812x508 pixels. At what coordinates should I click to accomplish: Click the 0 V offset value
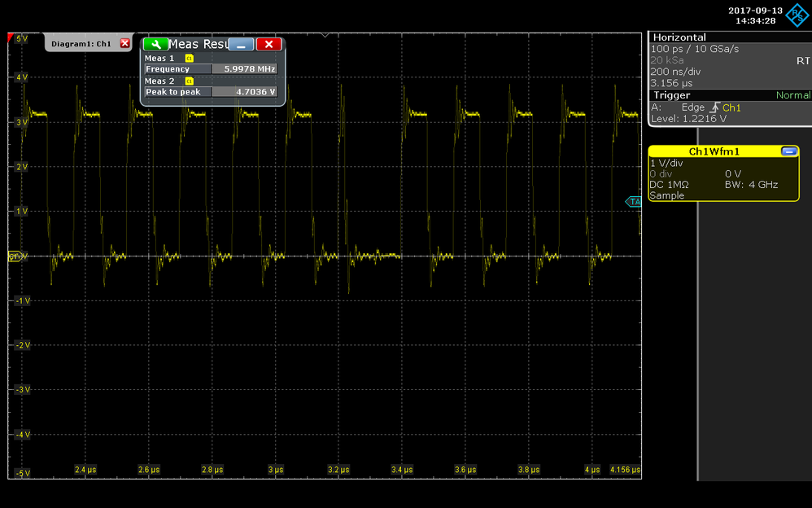tap(733, 173)
